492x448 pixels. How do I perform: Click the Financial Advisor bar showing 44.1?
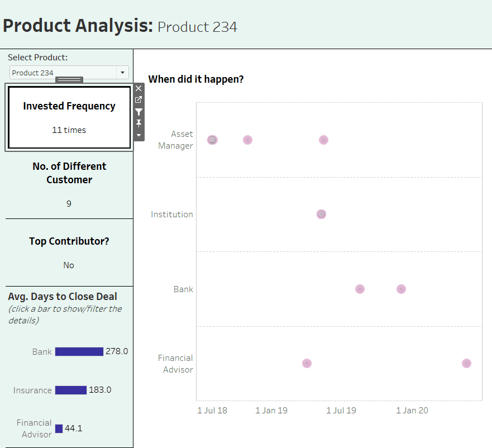[59, 428]
